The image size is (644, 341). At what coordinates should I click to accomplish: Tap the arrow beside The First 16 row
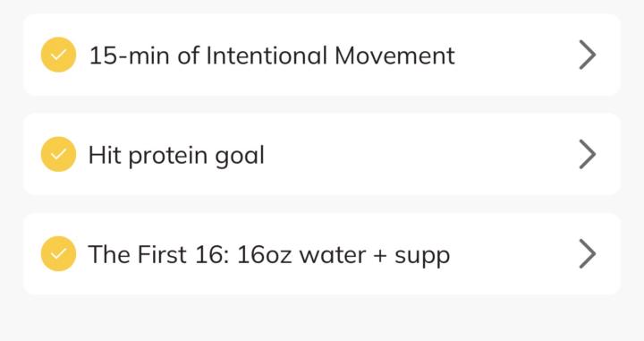[x=588, y=253]
